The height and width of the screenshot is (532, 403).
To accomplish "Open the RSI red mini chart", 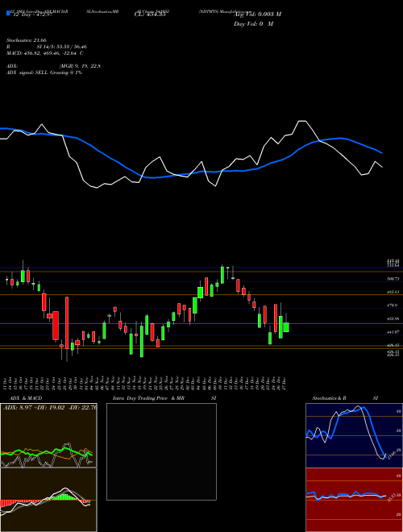I will coord(354,500).
